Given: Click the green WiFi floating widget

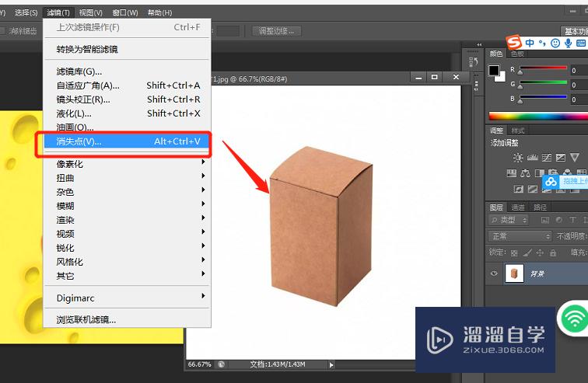Looking at the screenshot, I should click(574, 319).
